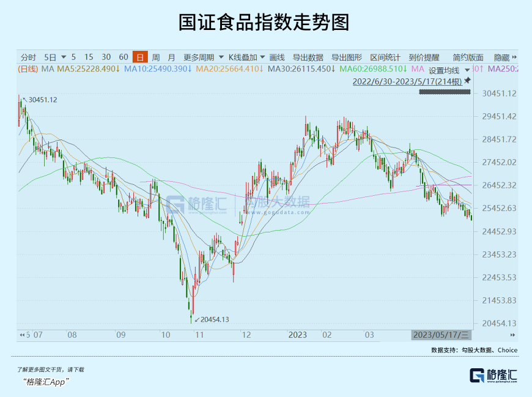Switch to the 分时 tab
The width and height of the screenshot is (532, 397).
pyautogui.click(x=28, y=57)
